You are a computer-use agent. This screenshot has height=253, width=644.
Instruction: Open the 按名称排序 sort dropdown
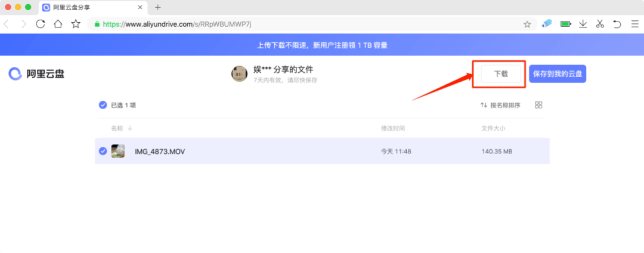(x=501, y=105)
